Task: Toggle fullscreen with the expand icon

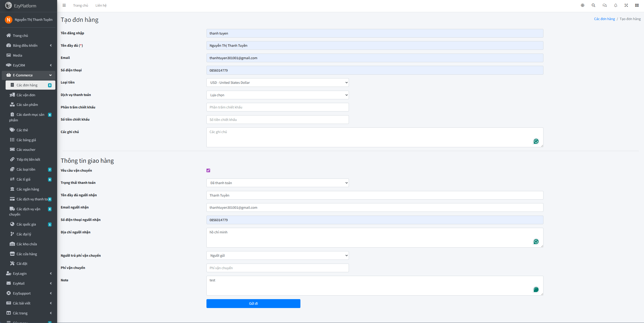Action: pos(626,5)
